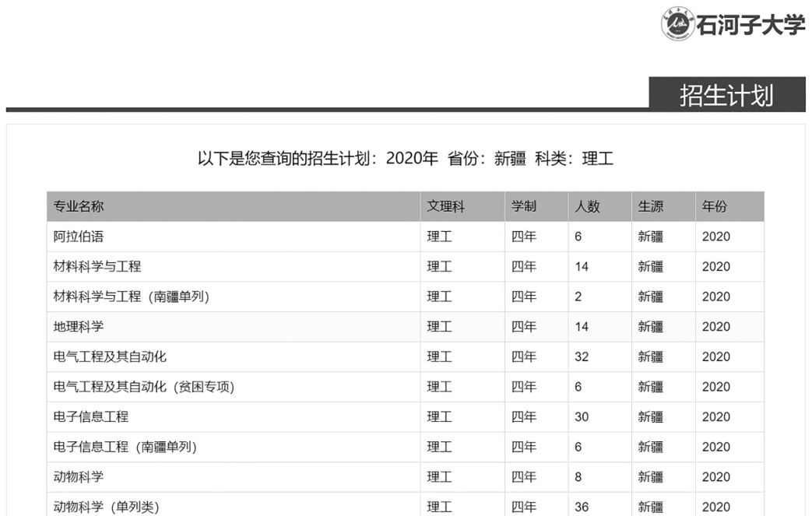Click 理工 in the 动物科学 row

click(440, 476)
